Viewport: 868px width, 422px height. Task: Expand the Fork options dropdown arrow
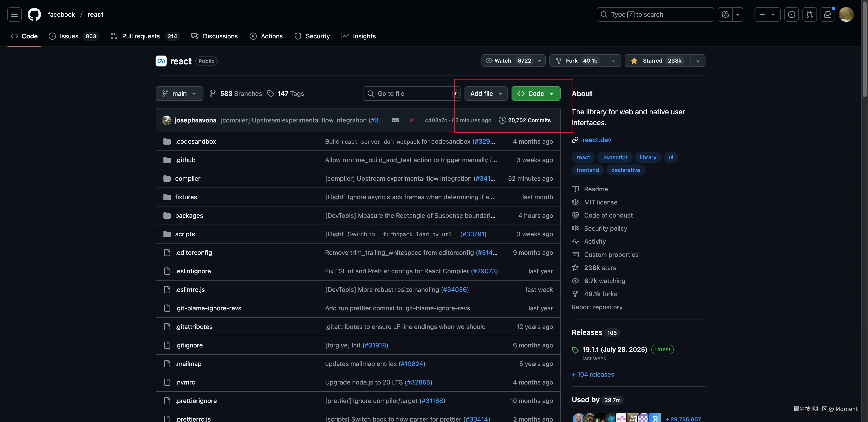pos(613,61)
